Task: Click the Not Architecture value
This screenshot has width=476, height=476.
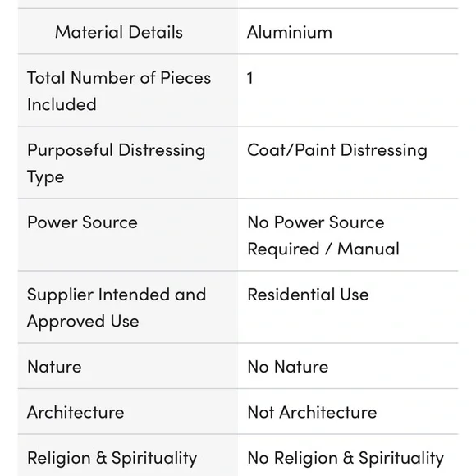Action: (312, 412)
